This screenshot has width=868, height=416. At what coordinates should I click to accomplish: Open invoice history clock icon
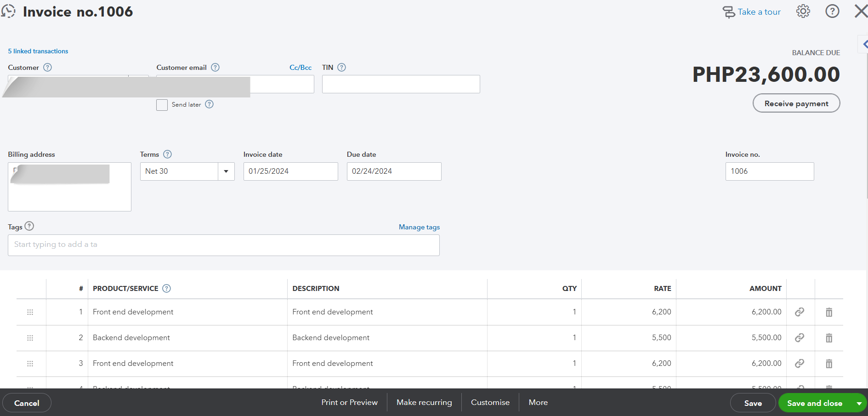[8, 11]
